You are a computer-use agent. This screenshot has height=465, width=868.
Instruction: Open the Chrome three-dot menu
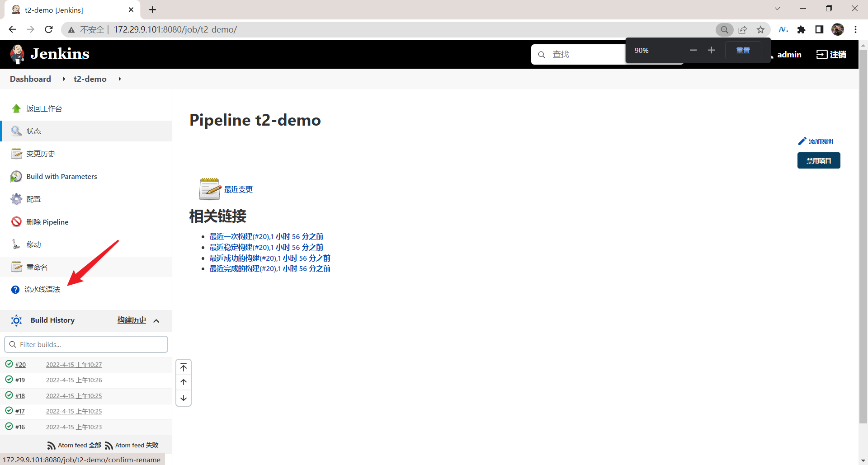tap(856, 29)
